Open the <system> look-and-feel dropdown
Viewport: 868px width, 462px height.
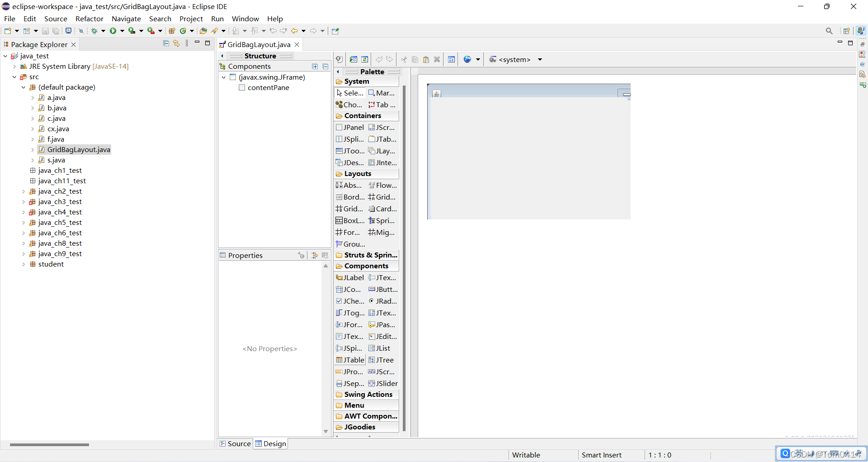click(x=540, y=59)
